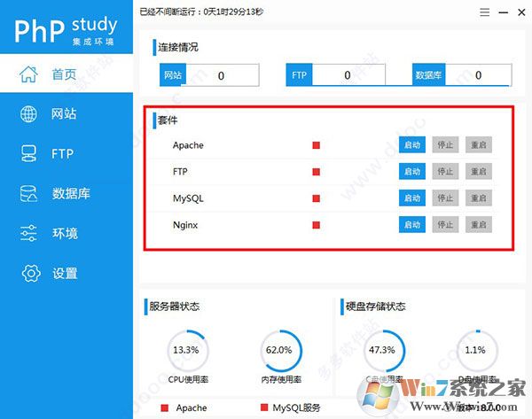The width and height of the screenshot is (532, 419).
Task: Click the gear icon for 设置
Action: pyautogui.click(x=31, y=273)
